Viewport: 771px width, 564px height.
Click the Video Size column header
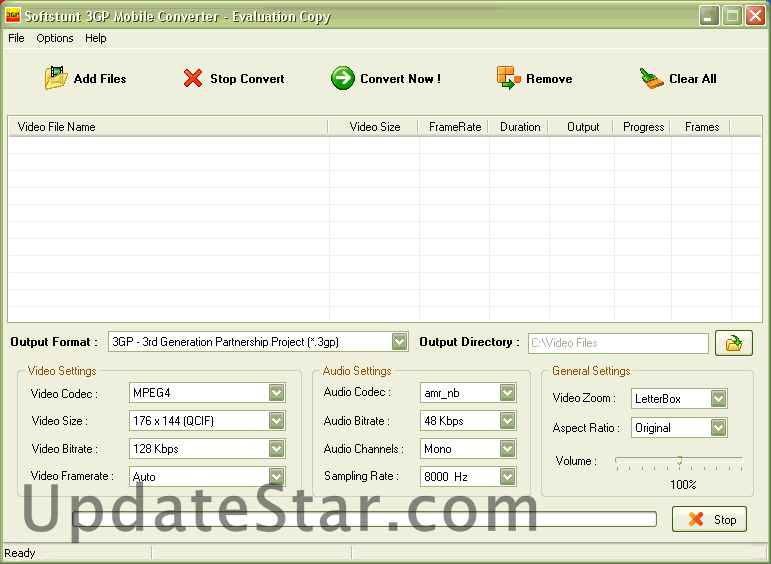373,127
